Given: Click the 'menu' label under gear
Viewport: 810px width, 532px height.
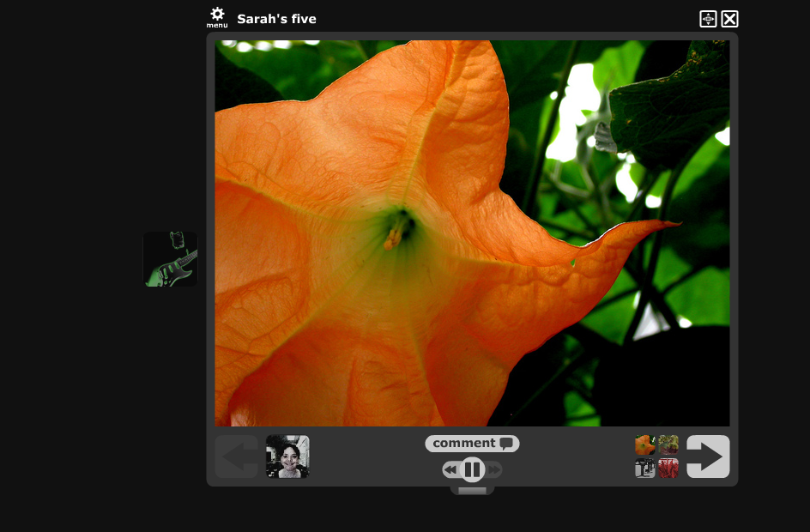Looking at the screenshot, I should coord(217,26).
